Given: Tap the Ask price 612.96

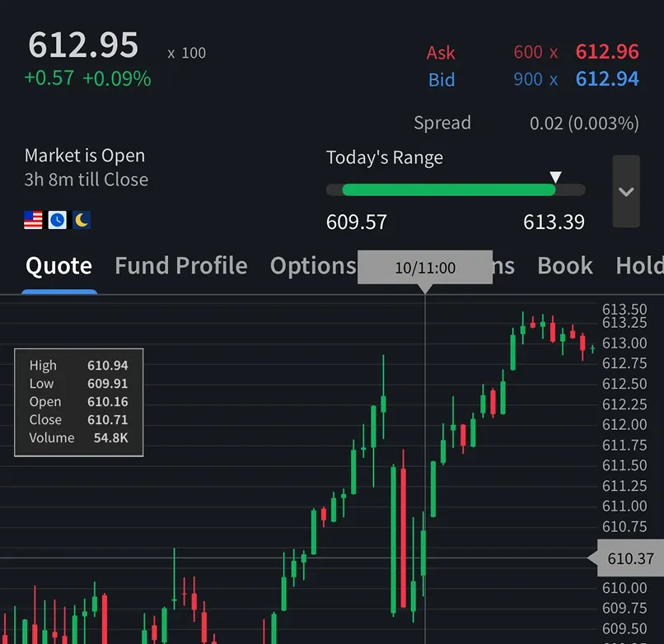Looking at the screenshot, I should click(607, 52).
